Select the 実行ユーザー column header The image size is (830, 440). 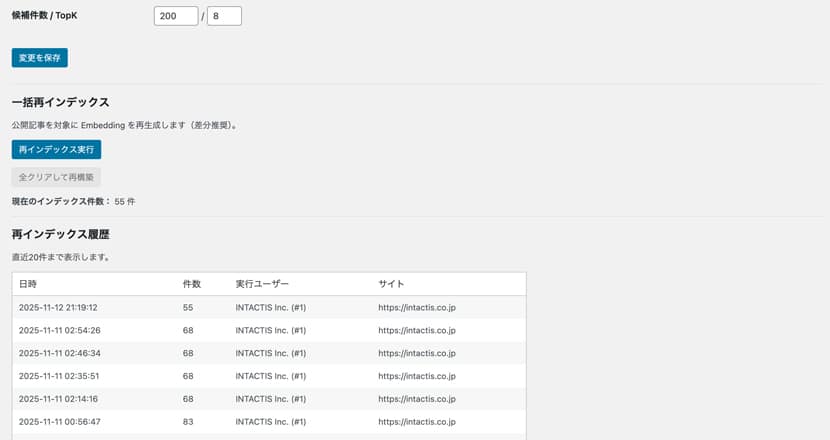click(262, 284)
